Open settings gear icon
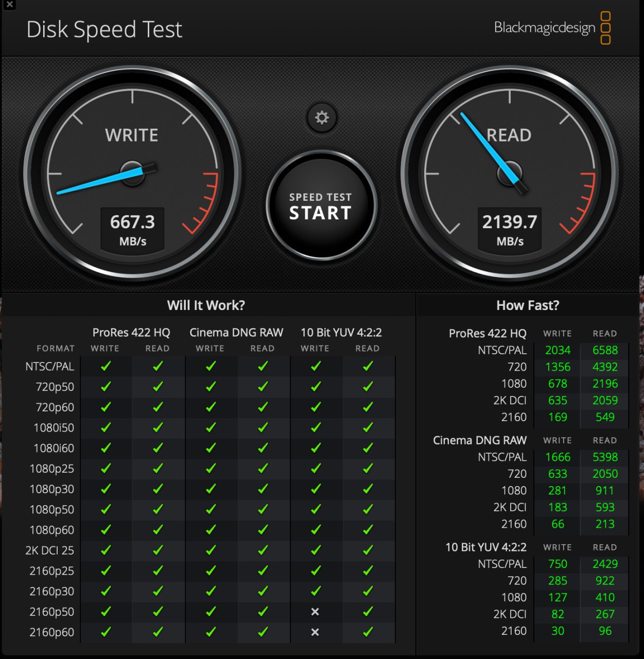644x659 pixels. pos(322,117)
